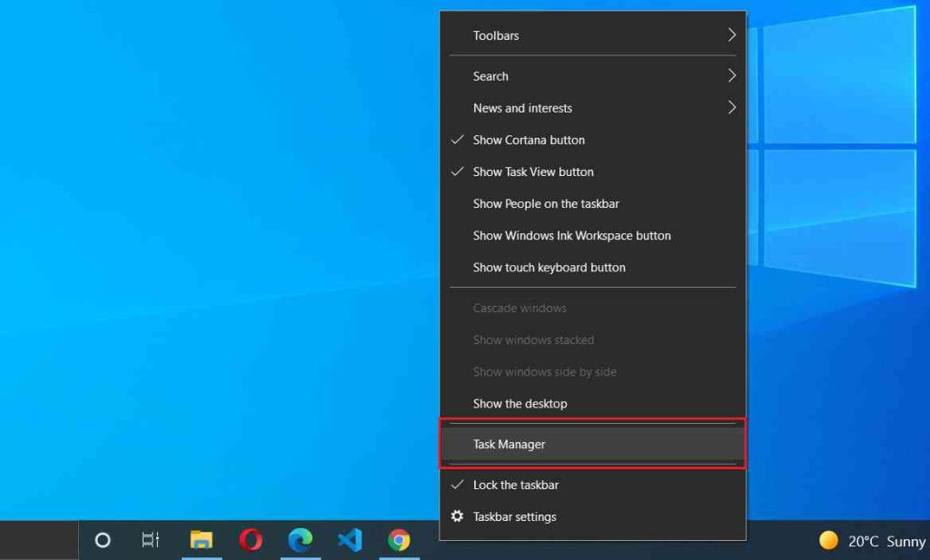The width and height of the screenshot is (930, 560).
Task: Open Microsoft Edge from the taskbar
Action: [x=300, y=540]
